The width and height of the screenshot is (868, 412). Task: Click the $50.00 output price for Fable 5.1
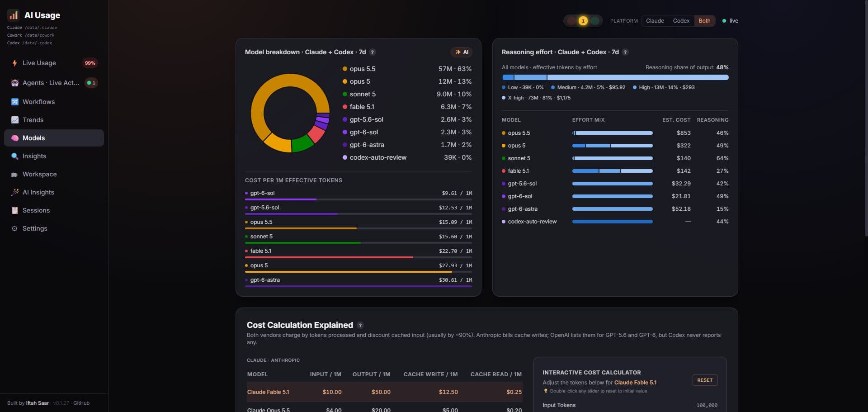click(381, 392)
